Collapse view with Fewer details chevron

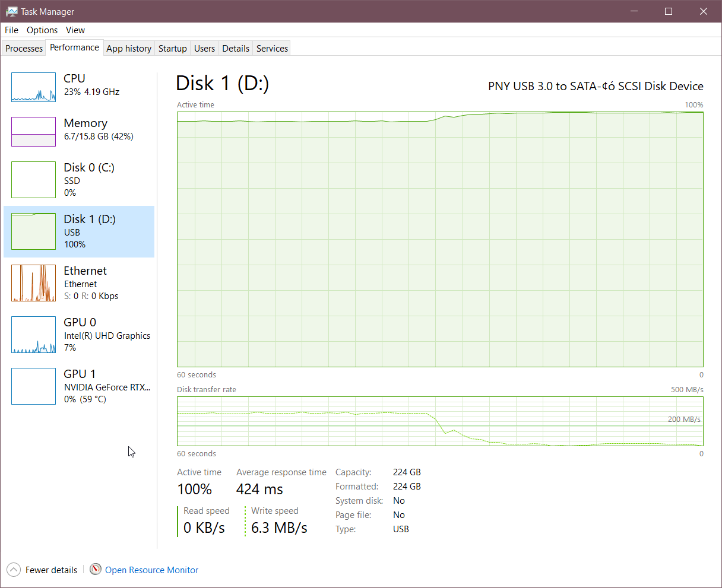pyautogui.click(x=14, y=570)
